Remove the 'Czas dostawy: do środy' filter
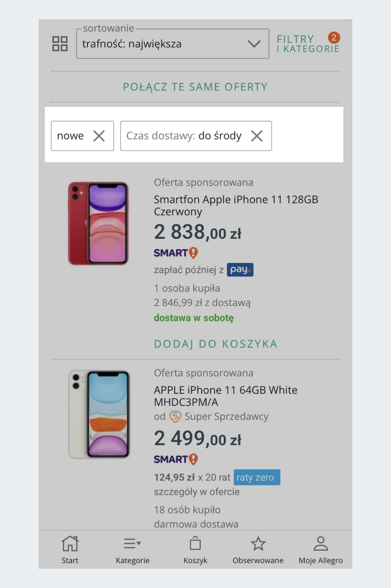The width and height of the screenshot is (391, 588). 257,136
